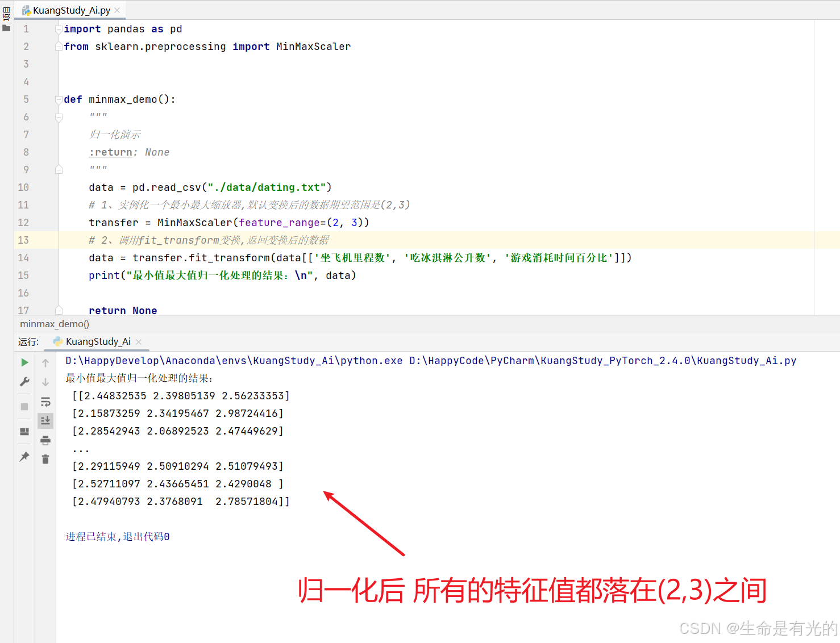Click the fit_transform call on line 14
Viewport: 840px width, 643px height.
pos(230,258)
